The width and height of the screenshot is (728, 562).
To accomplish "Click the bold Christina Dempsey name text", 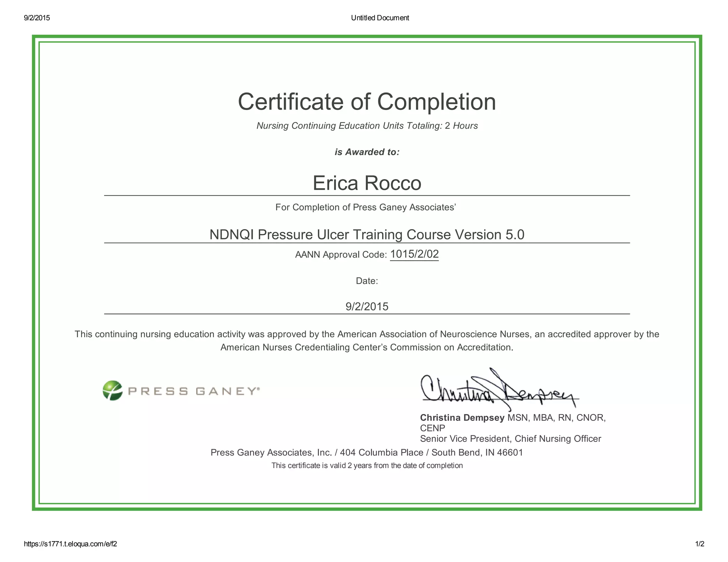I will (462, 418).
